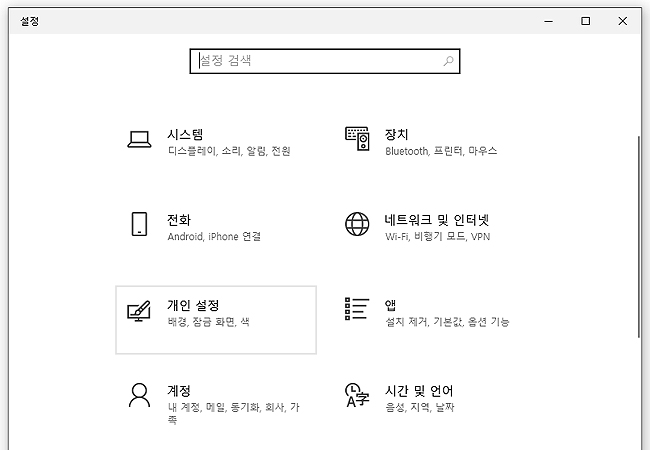Click the 전화 phone icon
Viewport: 650px width, 450px height.
pyautogui.click(x=139, y=224)
